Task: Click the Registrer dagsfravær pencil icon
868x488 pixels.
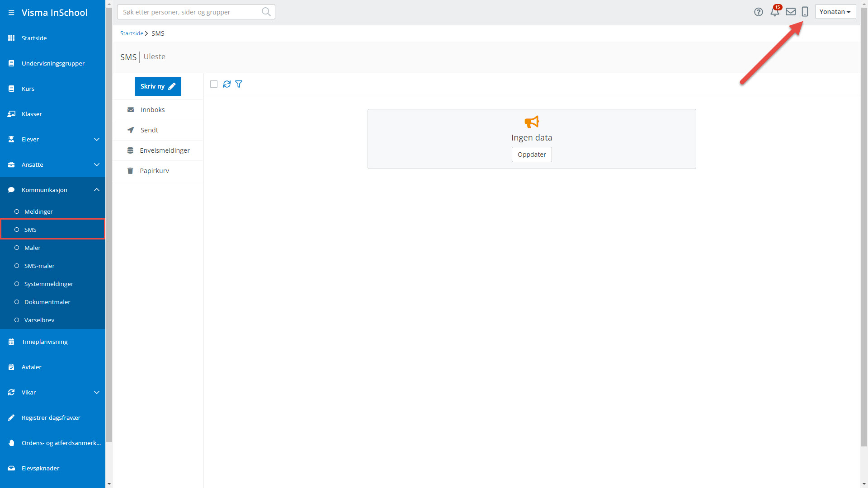Action: coord(11,418)
